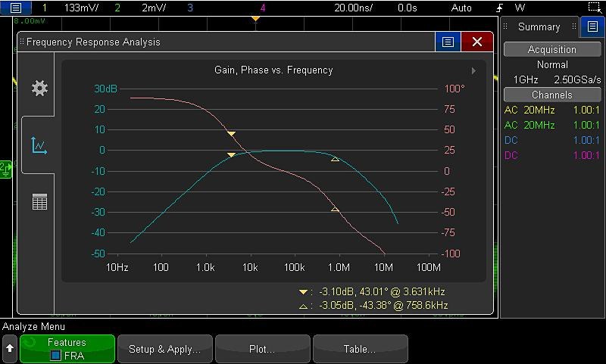Viewport: 606px width, 364px height.
Task: Click the 30dB gain axis label
Action: pos(105,89)
